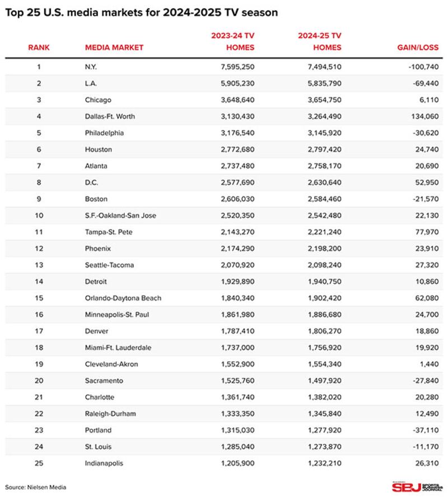The width and height of the screenshot is (448, 497).
Task: Click the Chicago market name
Action: 98,100
